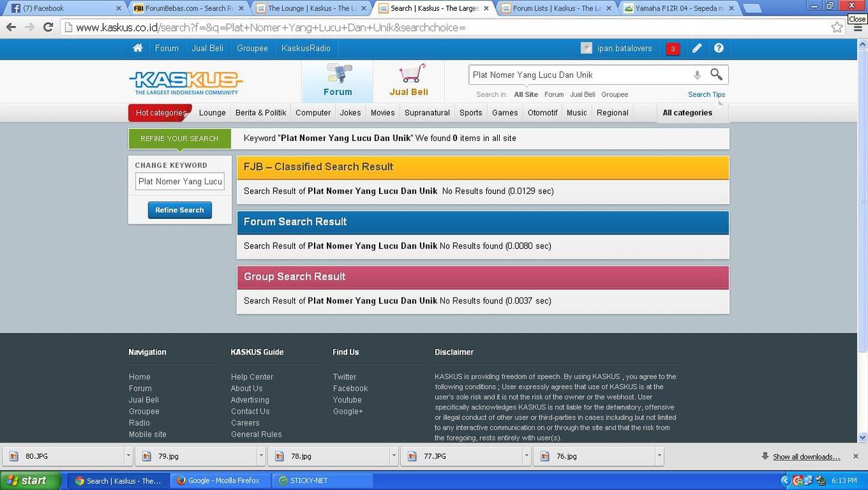Click scrollbar down arrow
This screenshot has width=868, height=490.
click(862, 437)
